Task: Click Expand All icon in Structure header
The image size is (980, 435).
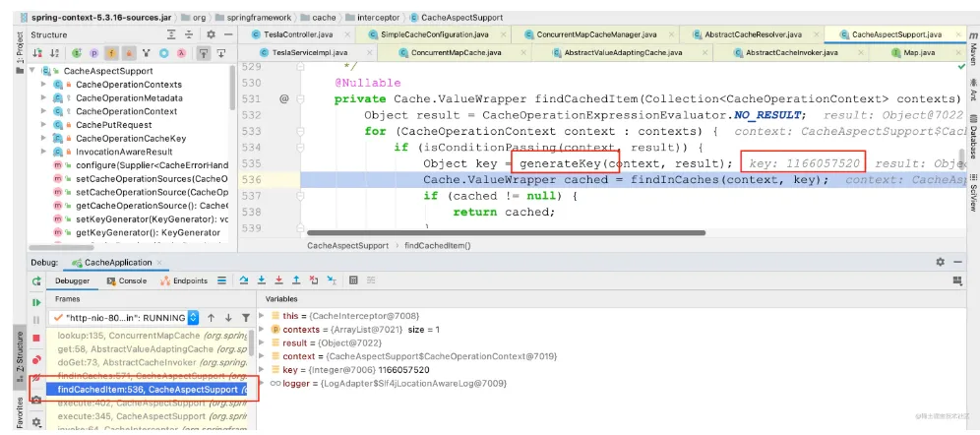Action: [171, 35]
